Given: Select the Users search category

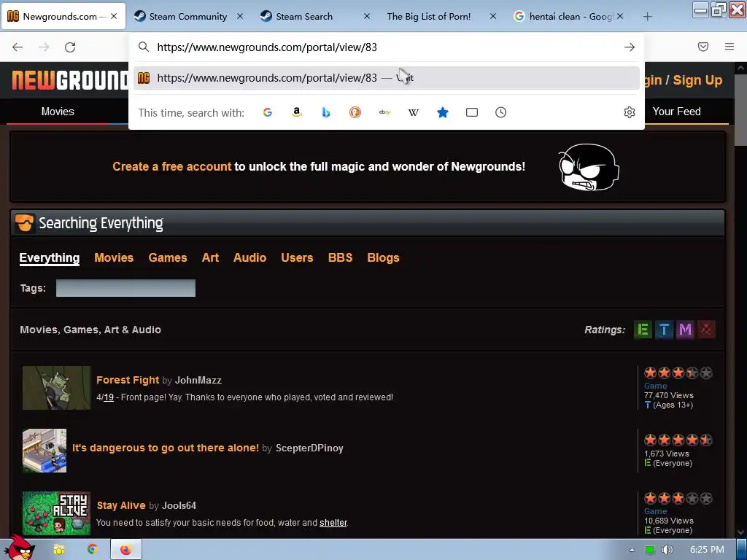Looking at the screenshot, I should pyautogui.click(x=297, y=257).
